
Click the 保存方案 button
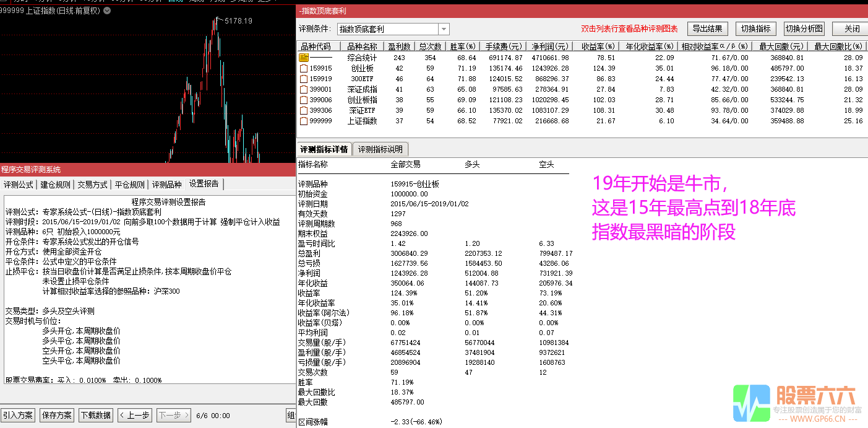(x=56, y=415)
